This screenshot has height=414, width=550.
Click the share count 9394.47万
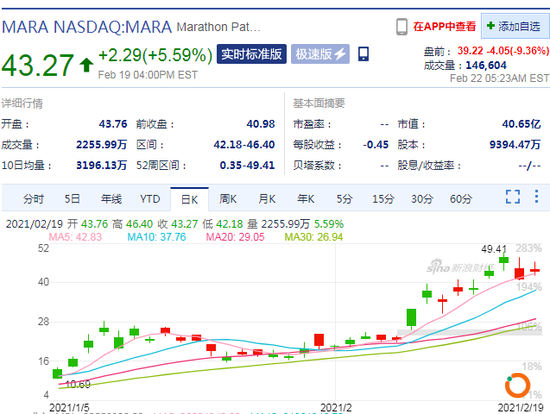(x=515, y=145)
